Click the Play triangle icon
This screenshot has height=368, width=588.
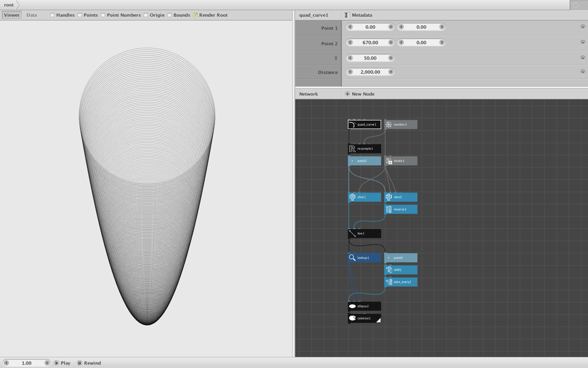(x=56, y=363)
